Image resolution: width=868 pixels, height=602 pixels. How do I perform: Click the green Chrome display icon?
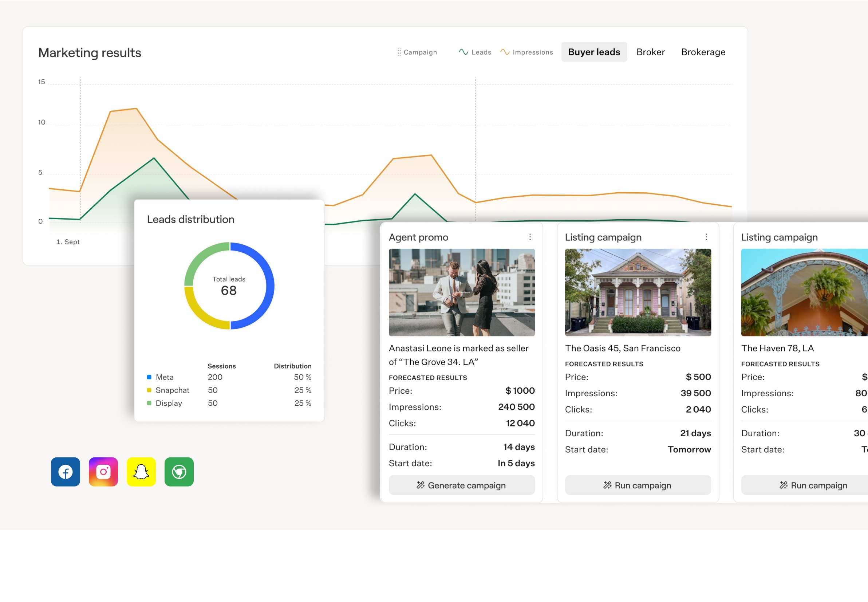click(x=179, y=472)
